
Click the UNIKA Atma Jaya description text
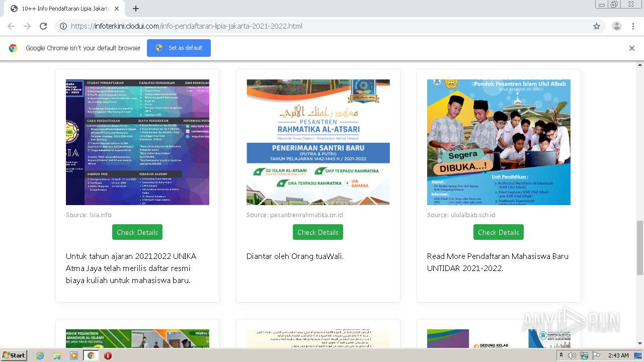click(131, 268)
